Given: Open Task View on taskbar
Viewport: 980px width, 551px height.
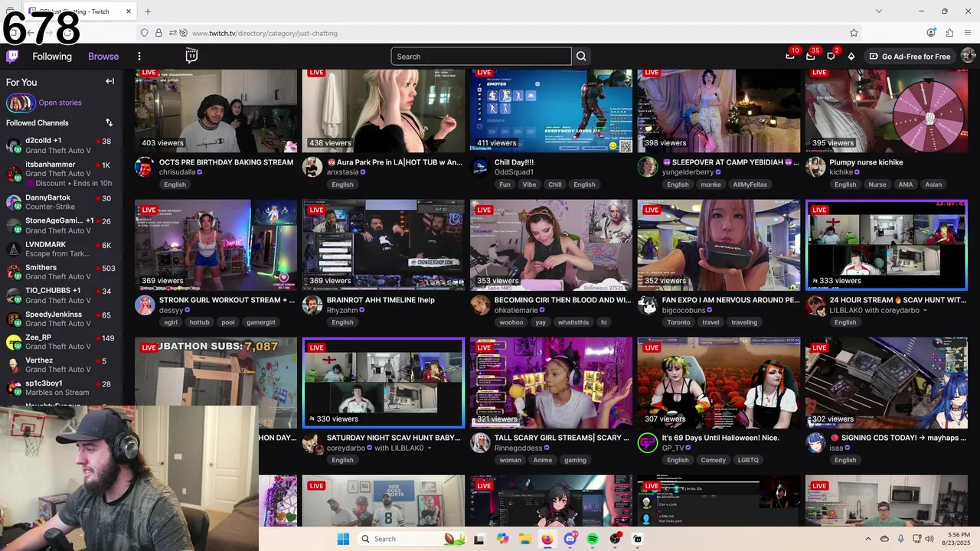Looking at the screenshot, I should pyautogui.click(x=479, y=539).
